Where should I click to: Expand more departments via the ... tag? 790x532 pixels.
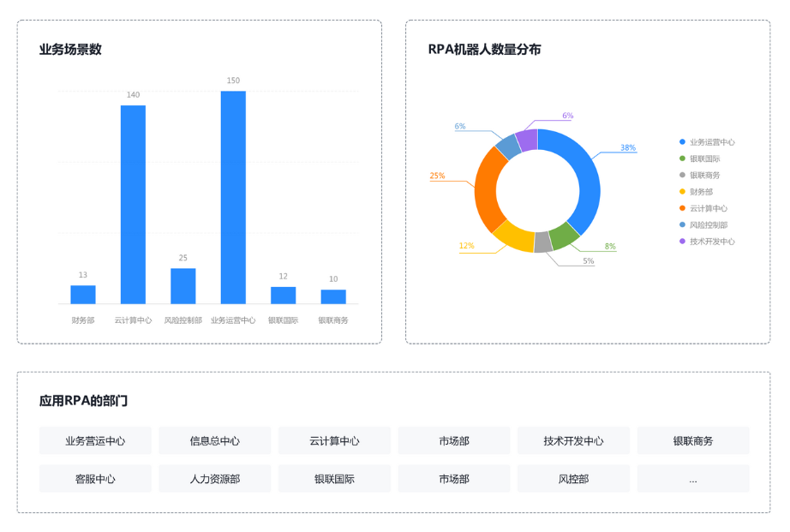point(693,479)
